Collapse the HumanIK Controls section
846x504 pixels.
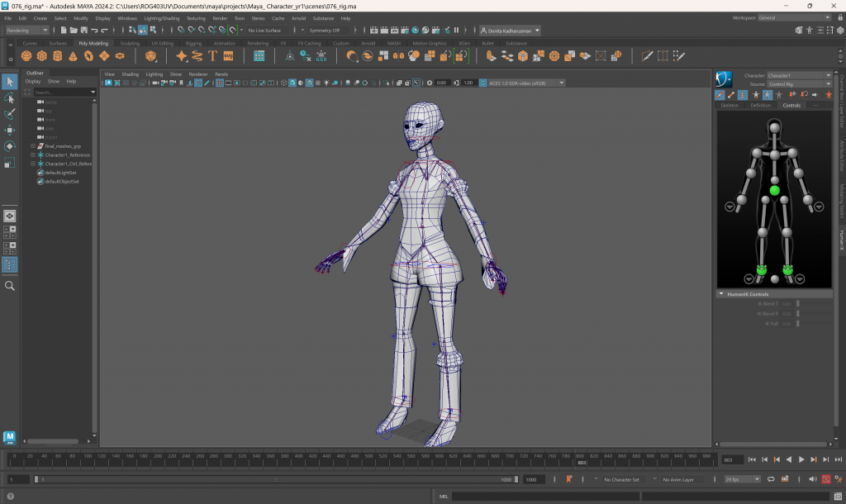[720, 294]
